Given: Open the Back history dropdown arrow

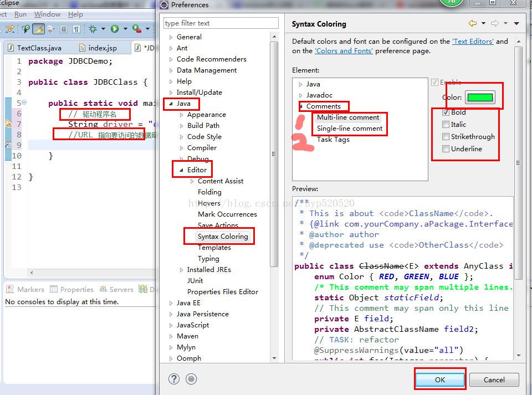Looking at the screenshot, I should pyautogui.click(x=483, y=23).
